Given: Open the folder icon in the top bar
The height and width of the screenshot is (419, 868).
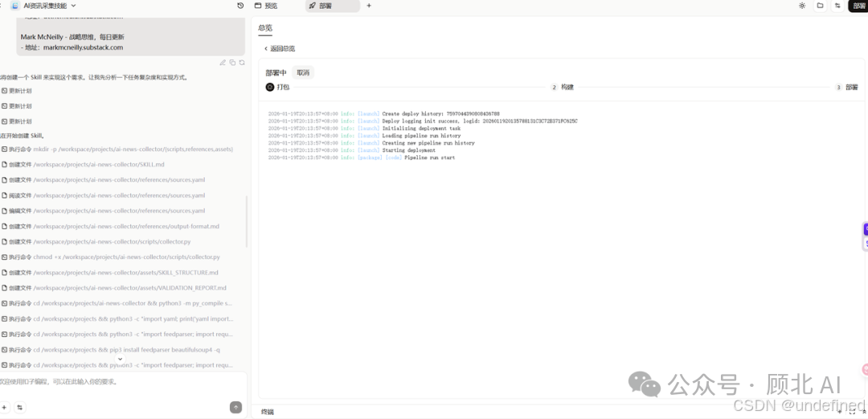Looking at the screenshot, I should [821, 6].
